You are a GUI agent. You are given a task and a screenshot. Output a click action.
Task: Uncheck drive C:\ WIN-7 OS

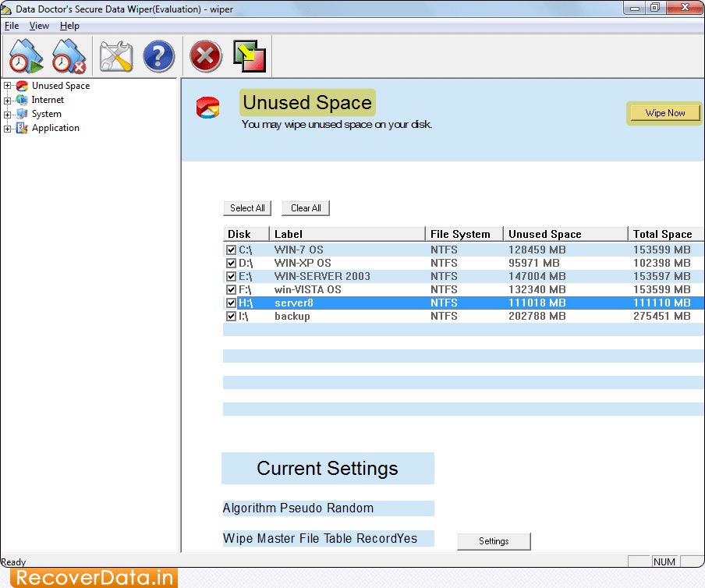pyautogui.click(x=231, y=250)
